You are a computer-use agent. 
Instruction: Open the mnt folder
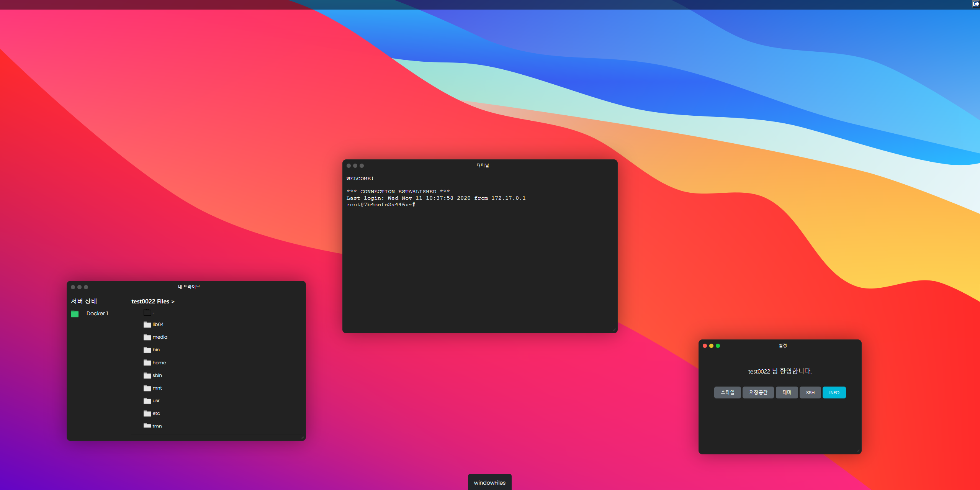[153, 388]
